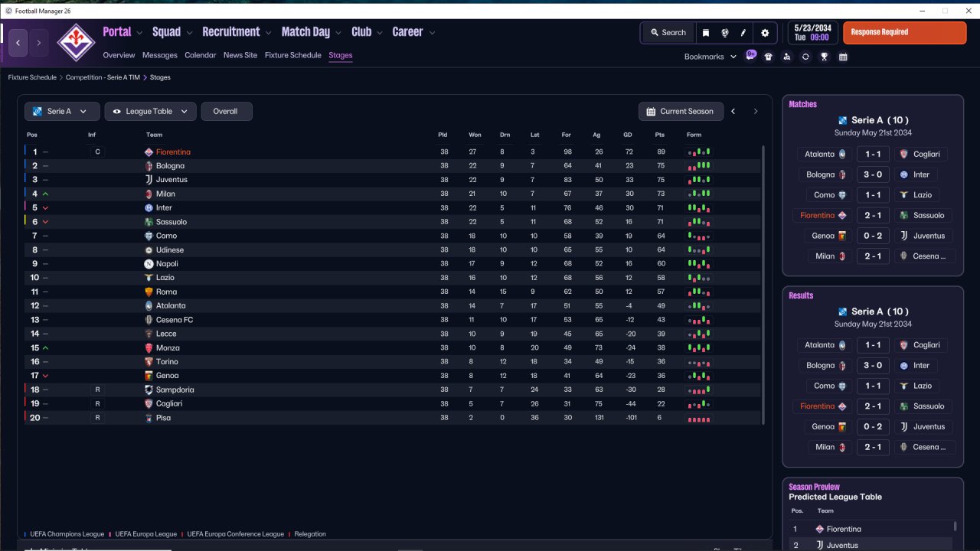The image size is (980, 551).
Task: Click the Roma crest in league table
Action: click(x=149, y=292)
